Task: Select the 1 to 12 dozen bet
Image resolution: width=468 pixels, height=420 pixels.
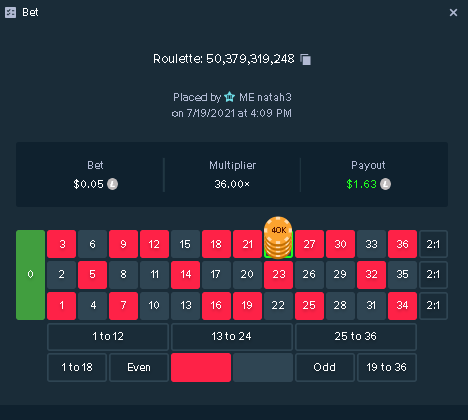Action: tap(108, 336)
